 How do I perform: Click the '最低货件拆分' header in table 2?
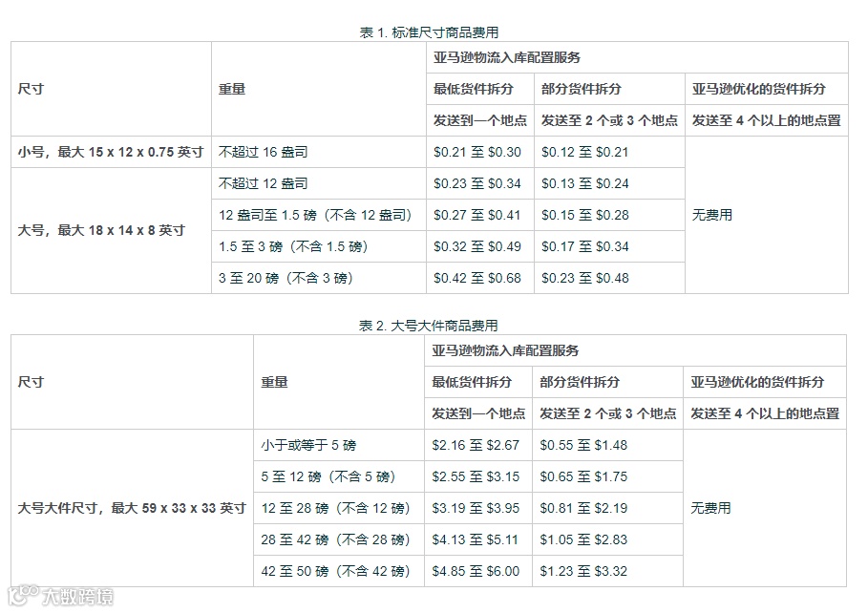[472, 382]
